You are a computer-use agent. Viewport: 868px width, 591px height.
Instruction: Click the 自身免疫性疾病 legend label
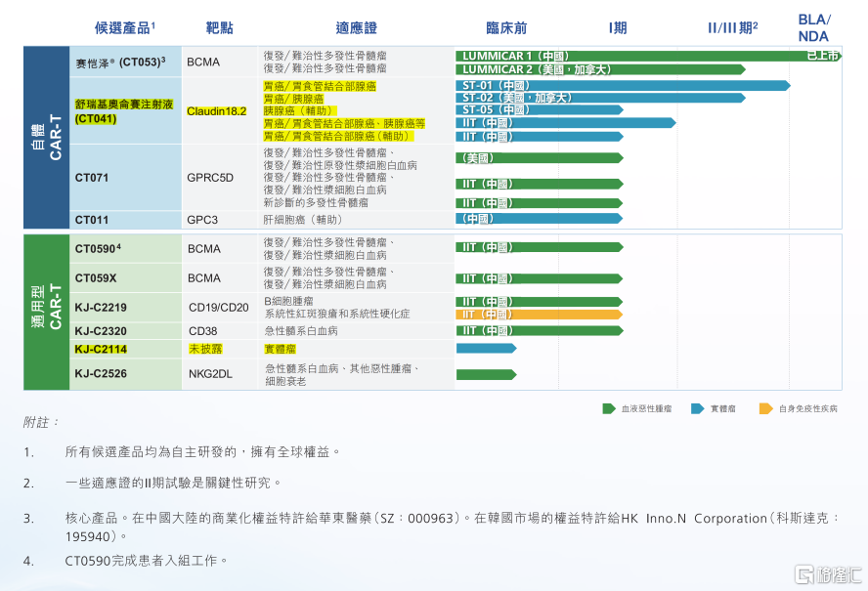pyautogui.click(x=807, y=409)
